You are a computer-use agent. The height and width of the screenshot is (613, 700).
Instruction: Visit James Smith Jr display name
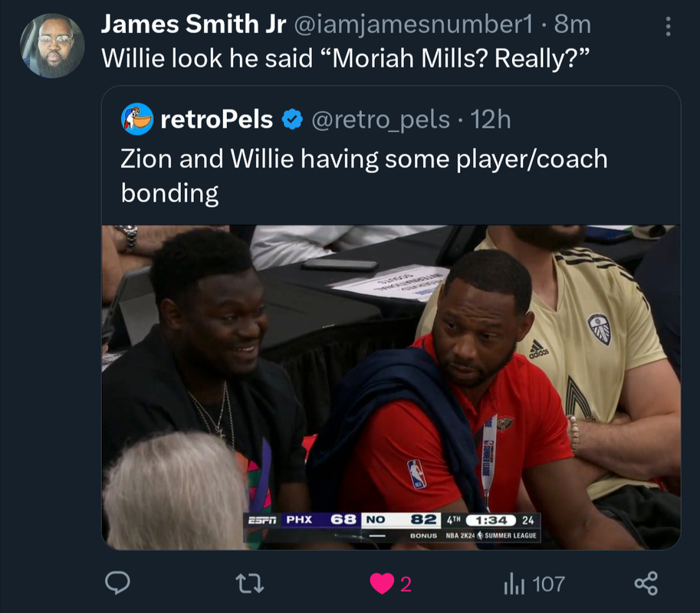193,24
